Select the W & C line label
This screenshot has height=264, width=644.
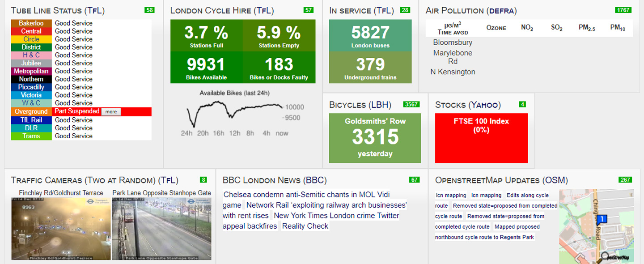[31, 103]
